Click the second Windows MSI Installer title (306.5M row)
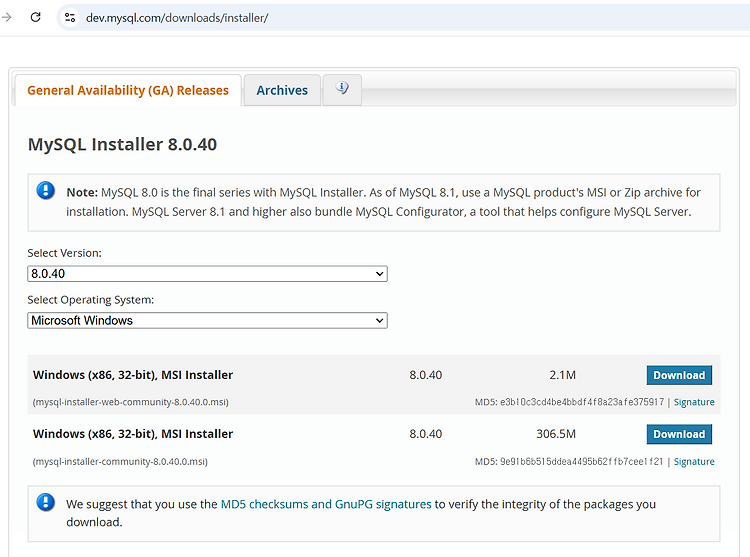The height and width of the screenshot is (557, 750). (x=133, y=434)
